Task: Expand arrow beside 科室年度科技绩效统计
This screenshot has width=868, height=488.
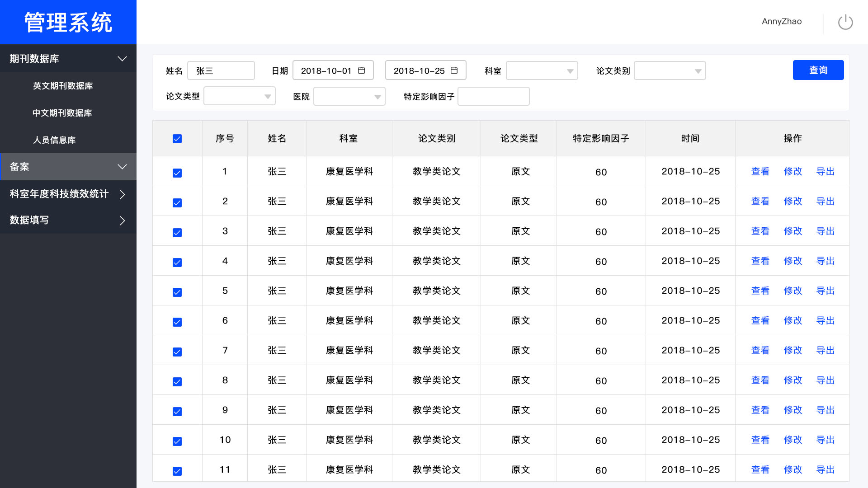Action: (122, 194)
